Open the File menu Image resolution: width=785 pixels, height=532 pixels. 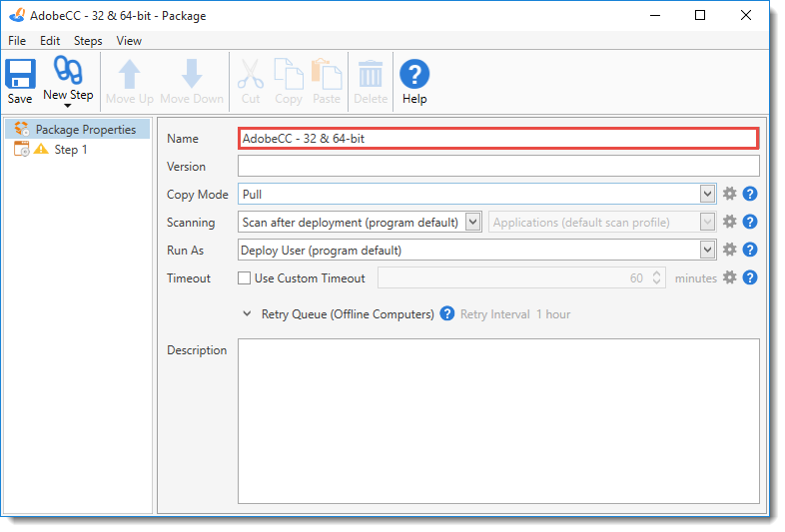coord(17,41)
